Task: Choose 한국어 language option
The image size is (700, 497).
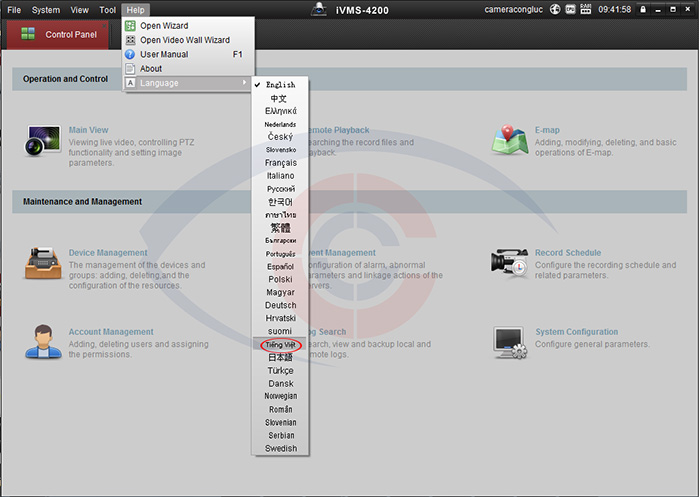Action: 280,202
